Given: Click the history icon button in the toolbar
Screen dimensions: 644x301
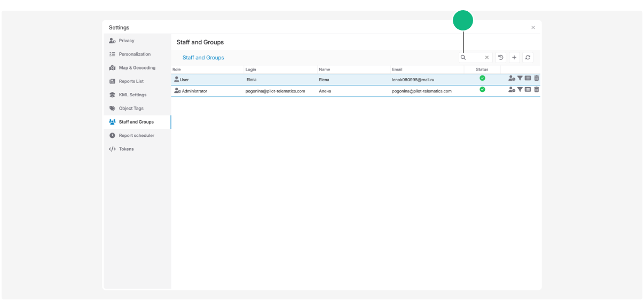Looking at the screenshot, I should 501,58.
